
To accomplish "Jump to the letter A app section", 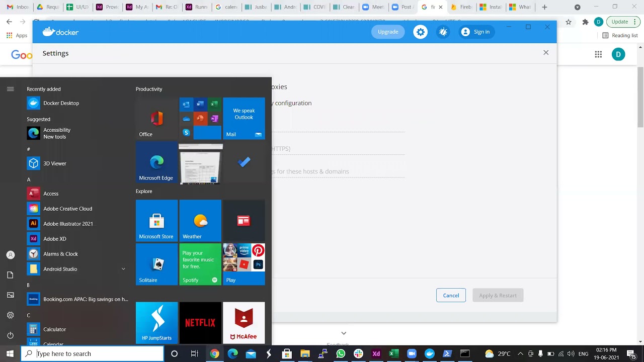I will coord(29,179).
